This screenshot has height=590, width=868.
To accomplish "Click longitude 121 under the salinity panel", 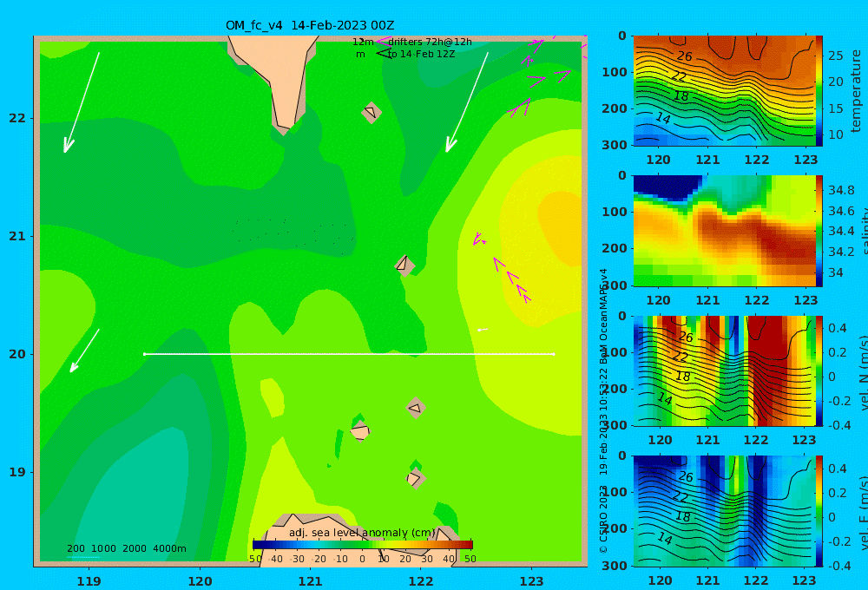I will pyautogui.click(x=707, y=300).
